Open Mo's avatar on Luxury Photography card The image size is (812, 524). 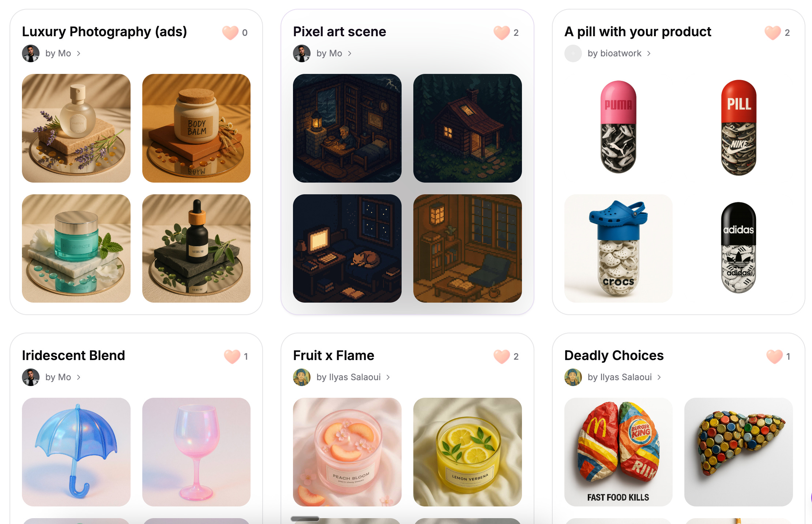pos(31,53)
